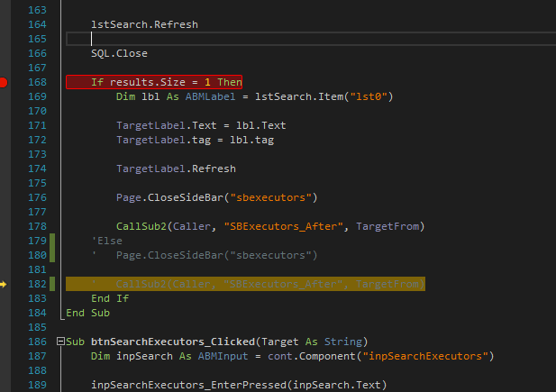Screen dimensions: 556x392
Task: Remove the red breakpoint dot on line 168
Action: [4, 82]
